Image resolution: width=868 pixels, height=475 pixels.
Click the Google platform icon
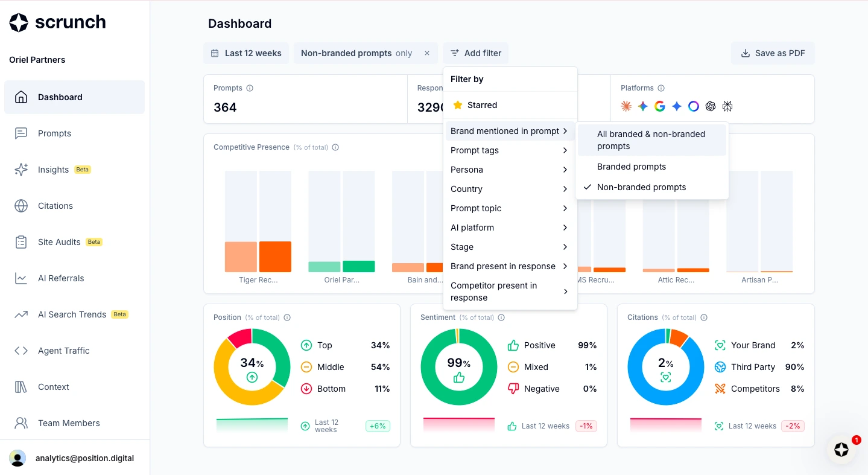[x=660, y=106]
